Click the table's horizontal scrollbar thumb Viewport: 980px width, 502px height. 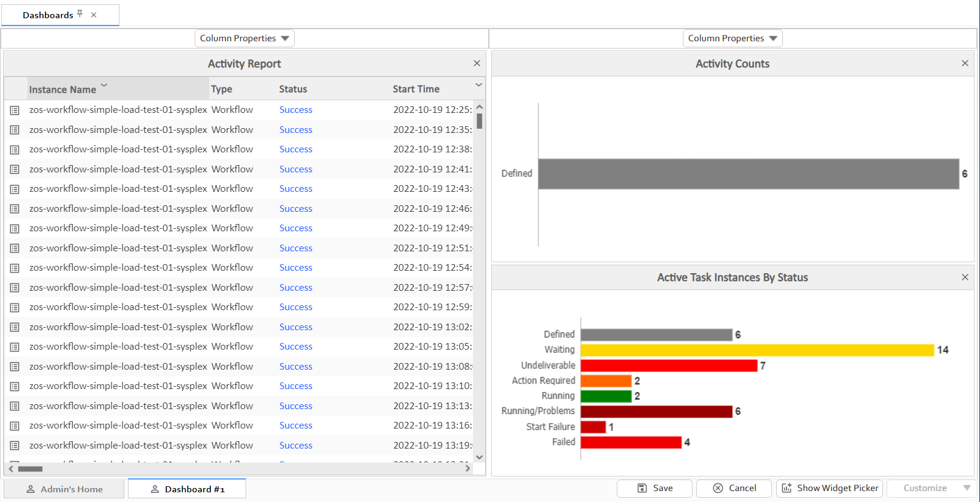(x=30, y=469)
